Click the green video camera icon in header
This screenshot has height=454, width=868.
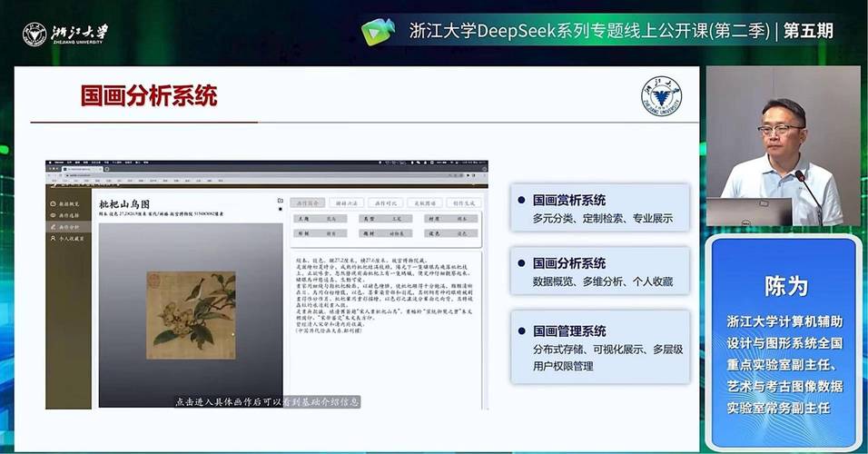[379, 31]
